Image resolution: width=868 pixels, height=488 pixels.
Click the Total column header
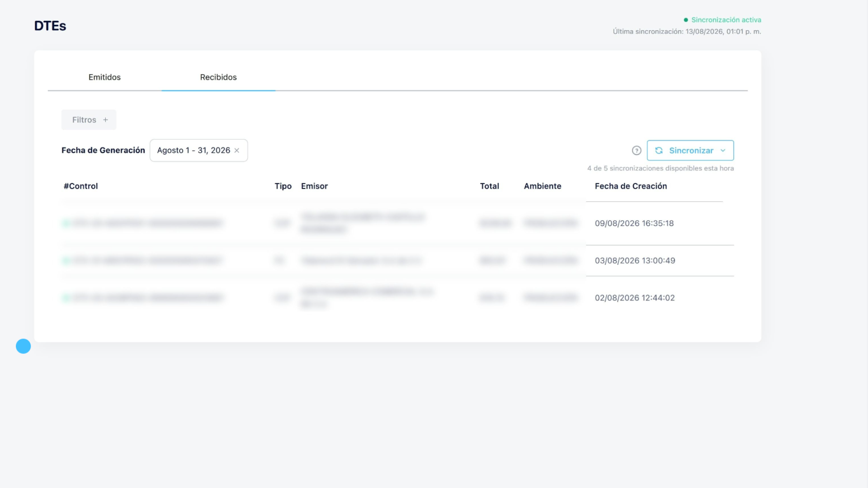point(490,186)
